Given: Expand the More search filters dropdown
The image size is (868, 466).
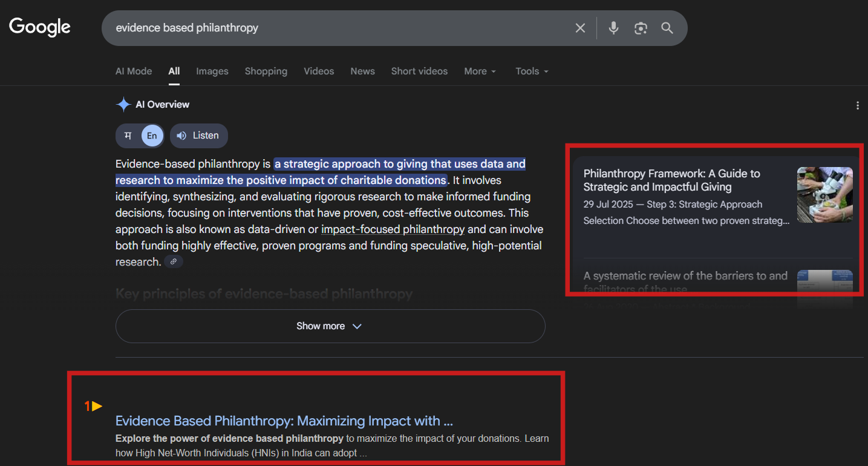Looking at the screenshot, I should (480, 71).
